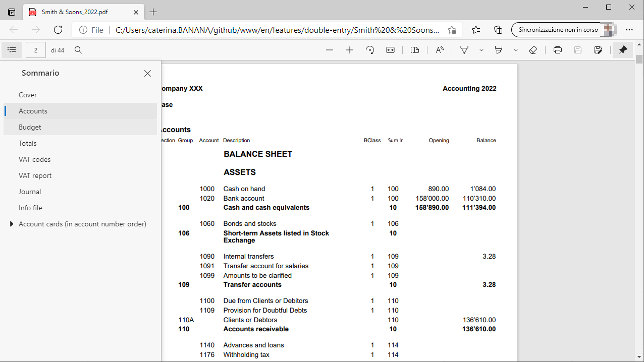Start Read Aloud for the document
This screenshot has height=362, width=644.
coord(440,50)
